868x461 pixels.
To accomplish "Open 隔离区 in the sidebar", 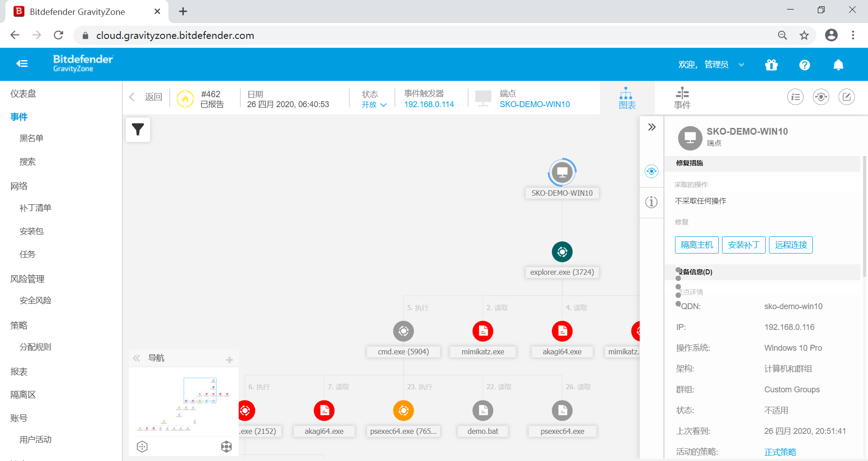I will (x=23, y=395).
